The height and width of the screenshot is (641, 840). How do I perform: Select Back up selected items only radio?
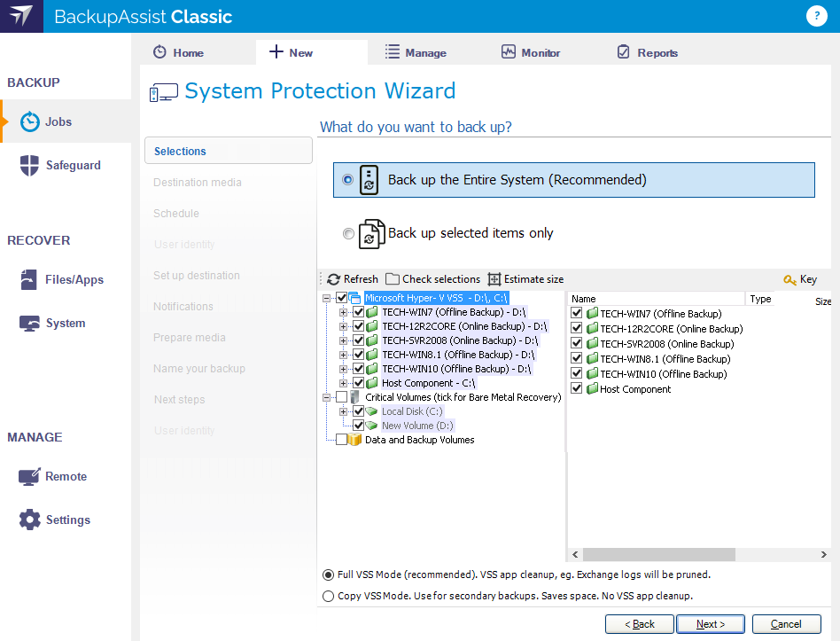(348, 234)
